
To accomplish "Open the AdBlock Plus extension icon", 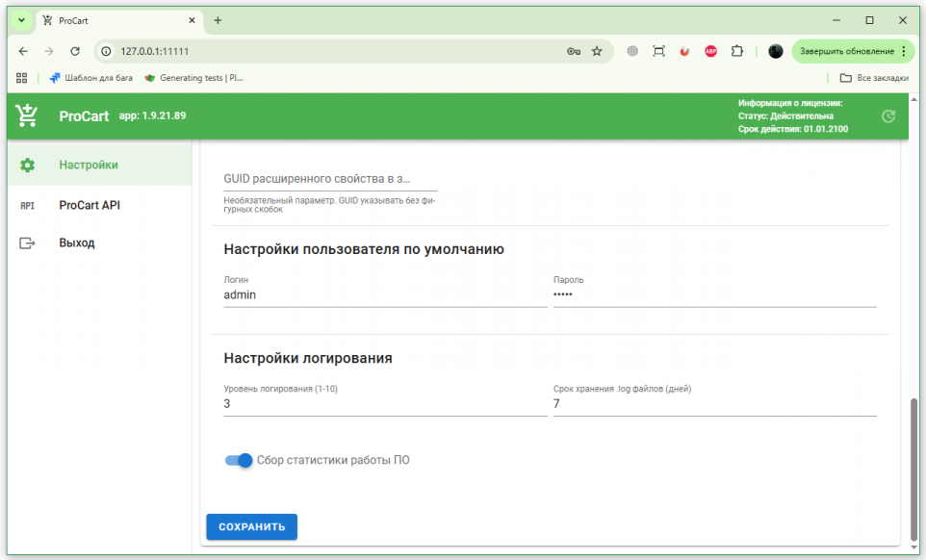I will [x=710, y=51].
